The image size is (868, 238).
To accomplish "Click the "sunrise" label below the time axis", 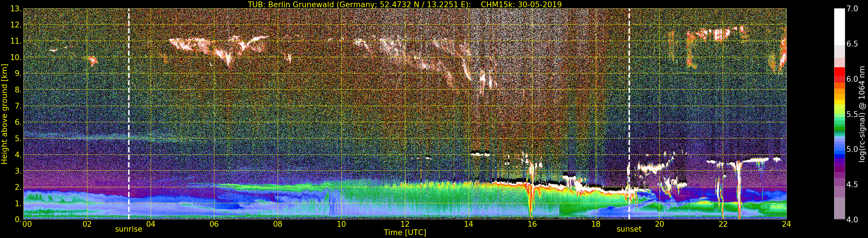I will coord(129,229).
